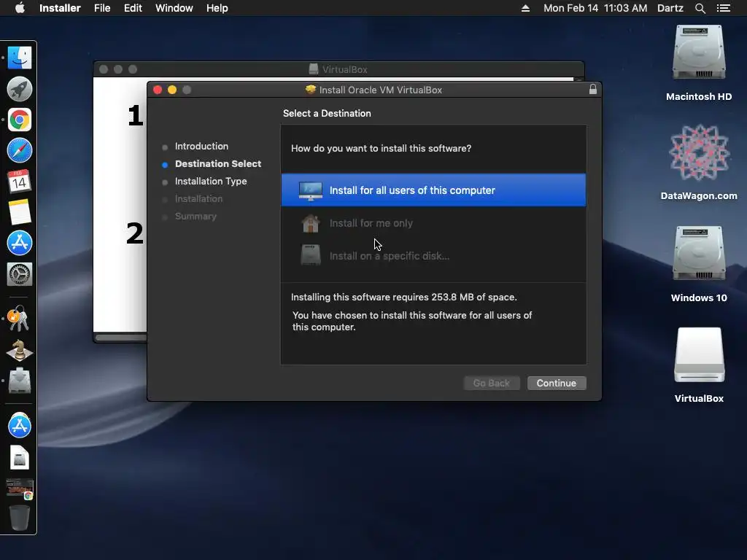
Task: Click the Installation step in sidebar
Action: (x=198, y=198)
